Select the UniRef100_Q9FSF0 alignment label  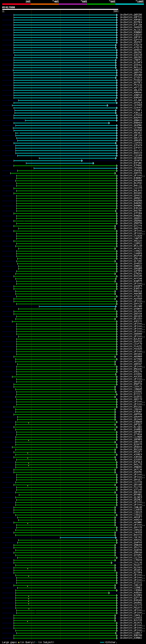click(x=131, y=37)
